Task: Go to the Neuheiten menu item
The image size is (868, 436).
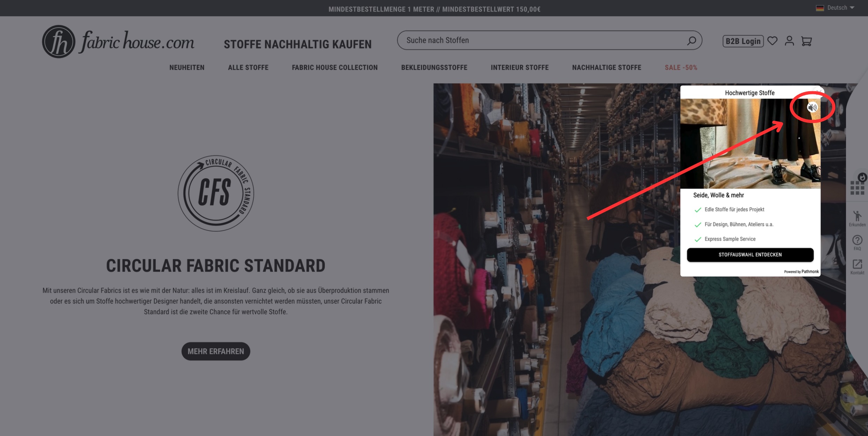Action: [187, 68]
